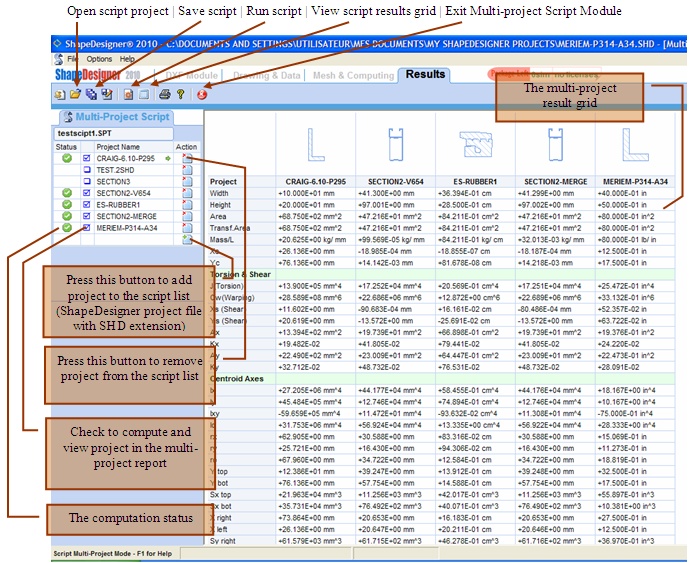
Task: Click the Status column header
Action: pyautogui.click(x=66, y=147)
